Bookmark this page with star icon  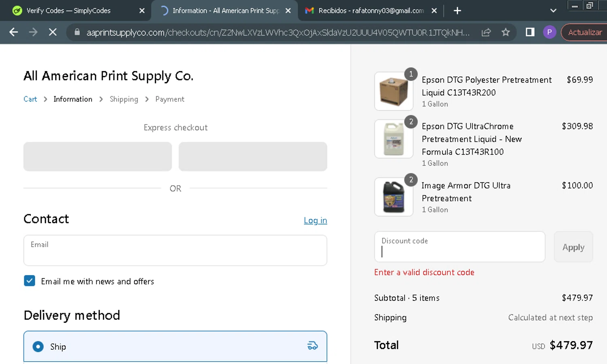[505, 32]
